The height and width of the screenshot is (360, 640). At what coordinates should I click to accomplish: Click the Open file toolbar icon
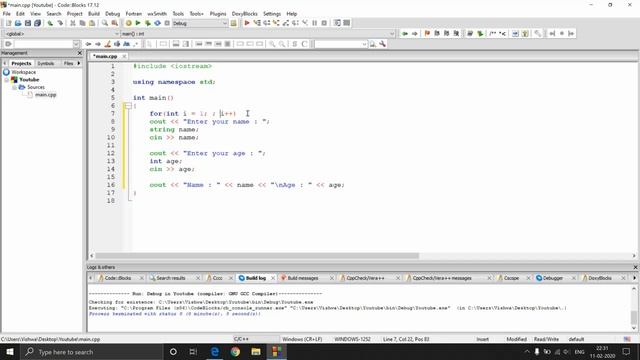click(x=18, y=23)
